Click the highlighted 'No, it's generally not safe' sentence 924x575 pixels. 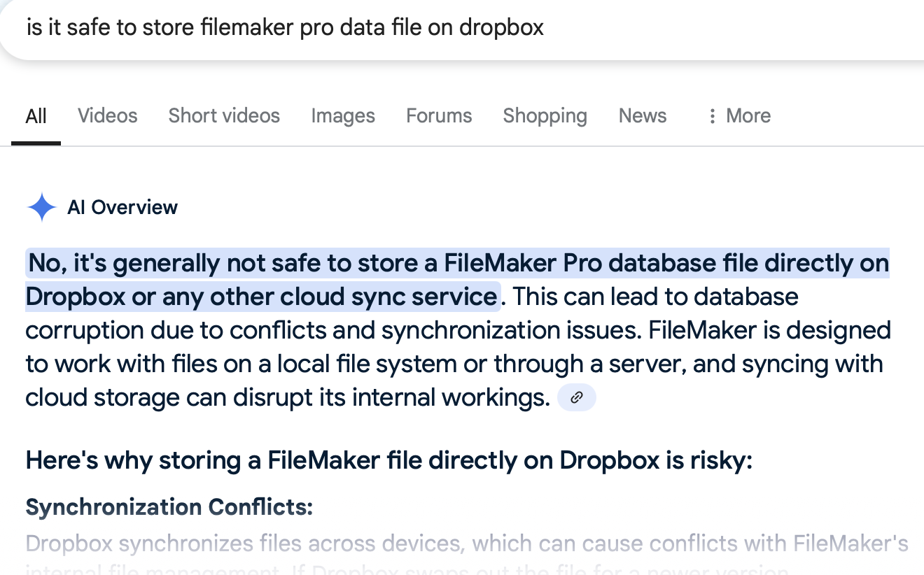[x=458, y=280]
